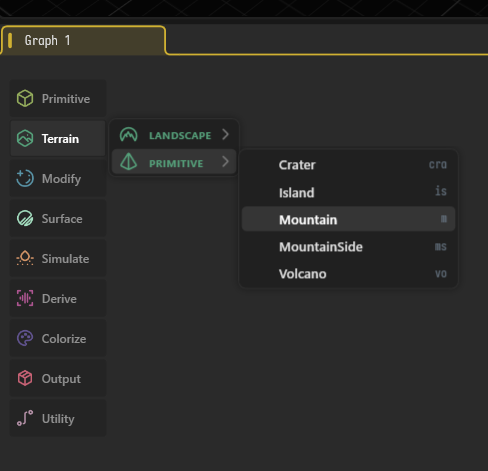Click the 'is' shortcut hint
Image resolution: width=488 pixels, height=471 pixels.
[441, 191]
